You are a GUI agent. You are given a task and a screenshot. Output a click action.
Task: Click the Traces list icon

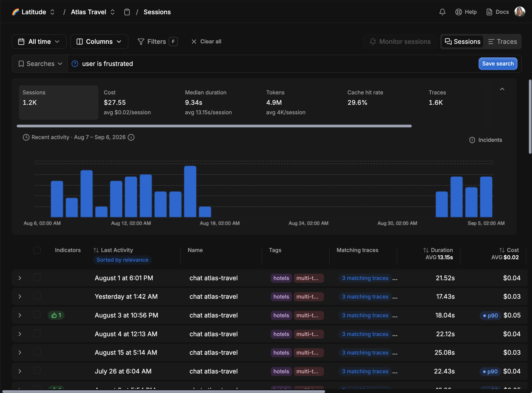tap(491, 42)
